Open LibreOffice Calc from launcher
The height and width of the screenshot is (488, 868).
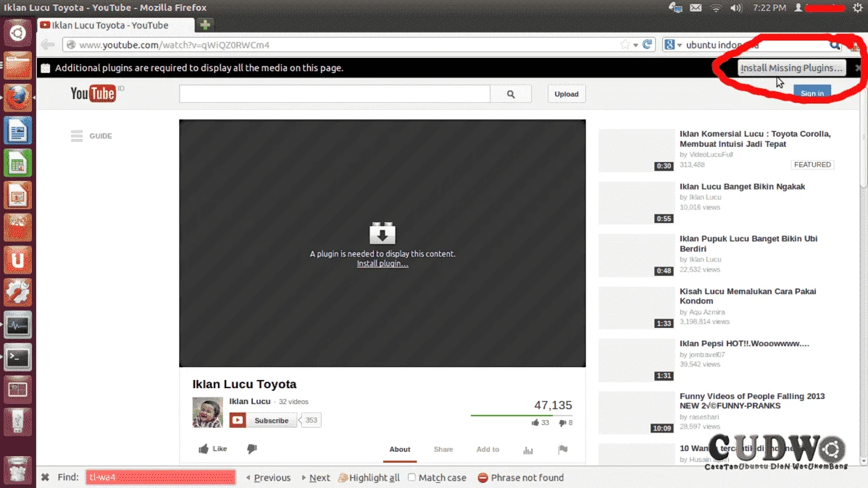[17, 163]
